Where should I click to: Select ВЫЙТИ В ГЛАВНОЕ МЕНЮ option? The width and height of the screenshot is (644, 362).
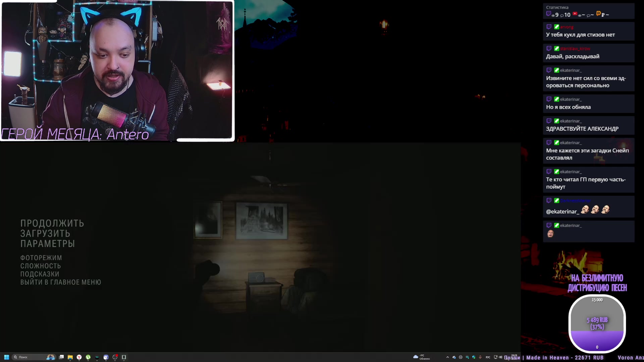(61, 282)
